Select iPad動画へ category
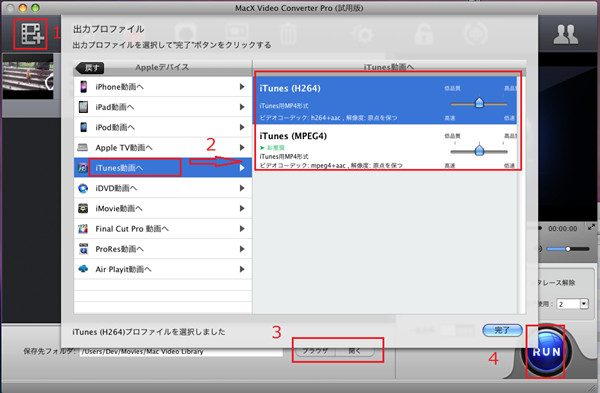Screen dimensions: 600x393 click(163, 107)
